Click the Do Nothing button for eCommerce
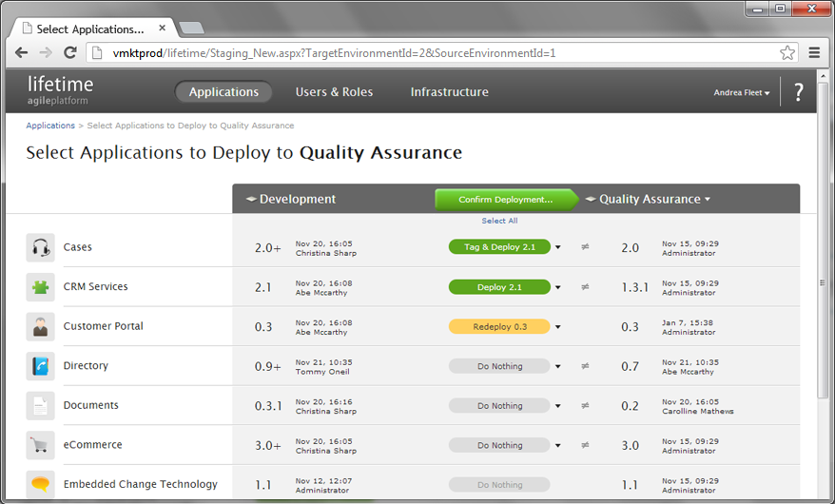 [499, 445]
